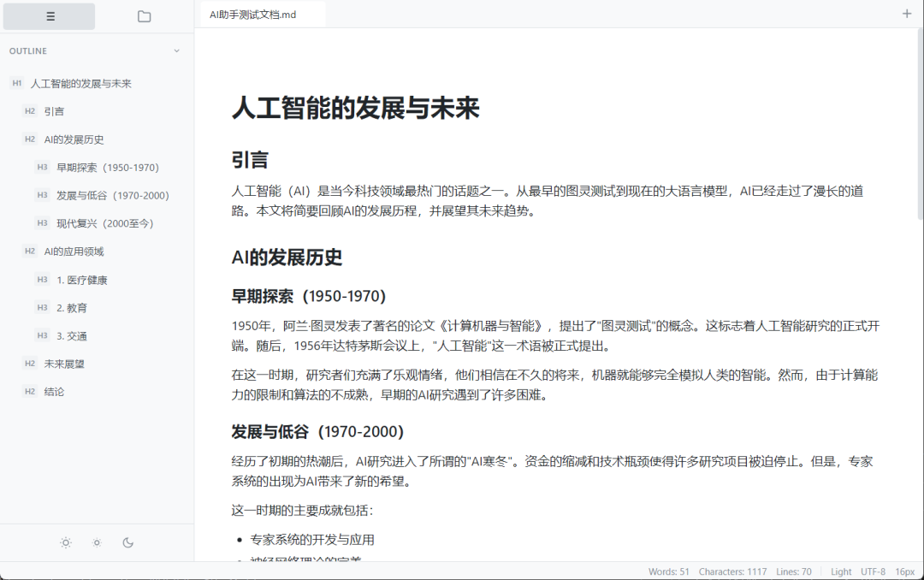Select the bright sun theme icon
Image resolution: width=924 pixels, height=580 pixels.
(66, 542)
